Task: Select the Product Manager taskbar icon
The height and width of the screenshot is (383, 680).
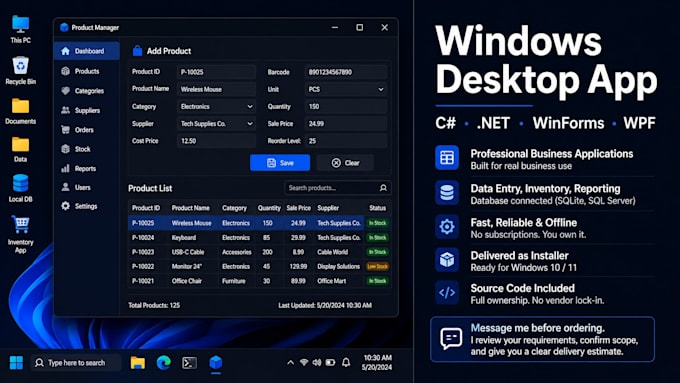Action: tap(216, 363)
